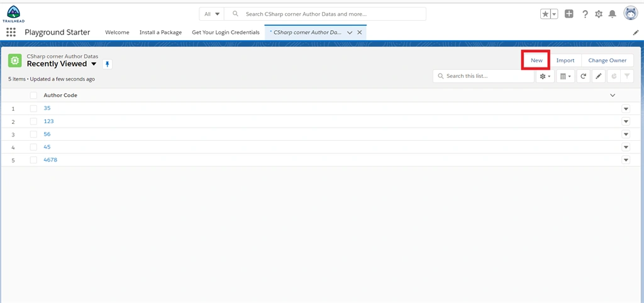Image resolution: width=644 pixels, height=303 pixels.
Task: Open author record 35
Action: [47, 108]
